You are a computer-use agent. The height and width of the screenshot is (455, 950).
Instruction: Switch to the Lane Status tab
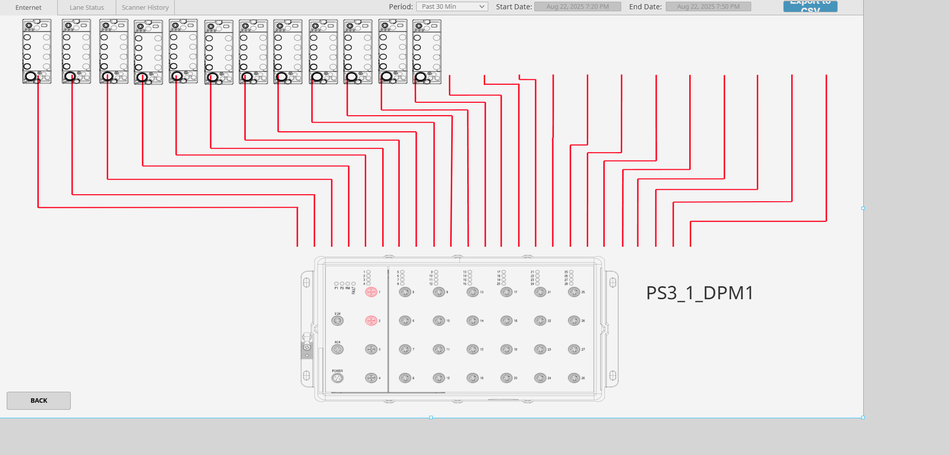[87, 7]
